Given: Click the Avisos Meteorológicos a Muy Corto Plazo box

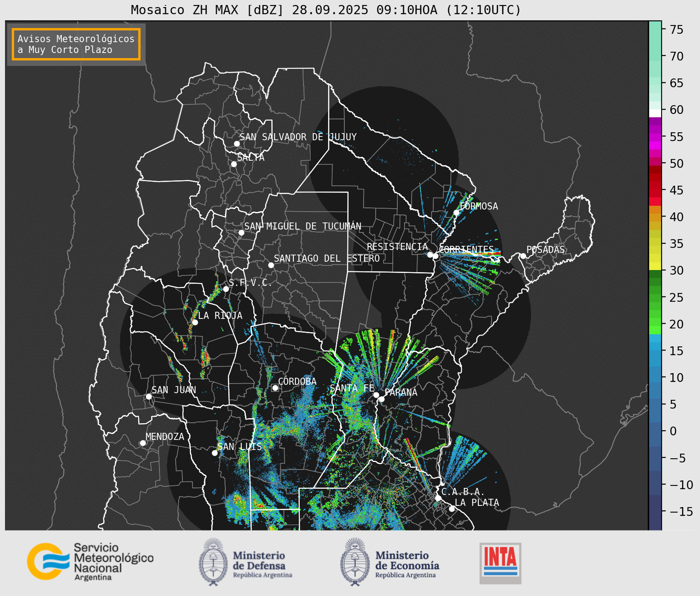Looking at the screenshot, I should pos(76,44).
